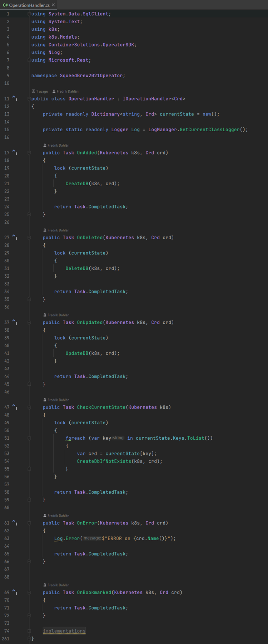268x644 pixels.
Task: Collapse the CheckCurrentState method fold marker
Action: click(29, 407)
